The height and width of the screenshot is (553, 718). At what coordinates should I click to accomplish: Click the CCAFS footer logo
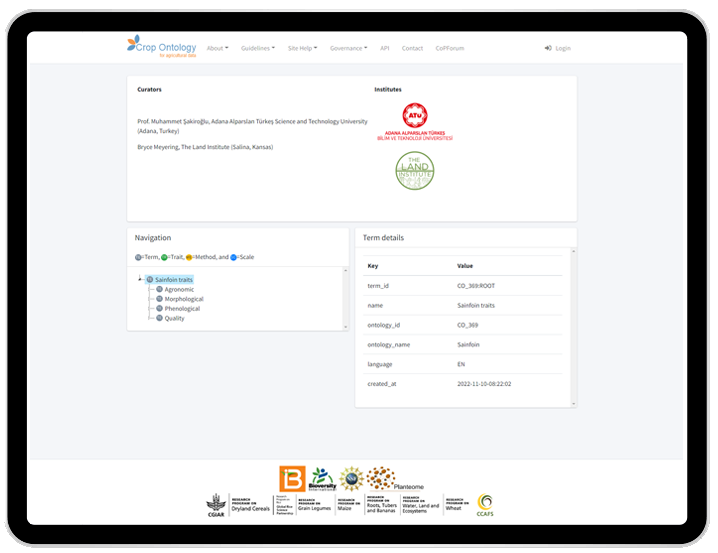(485, 505)
